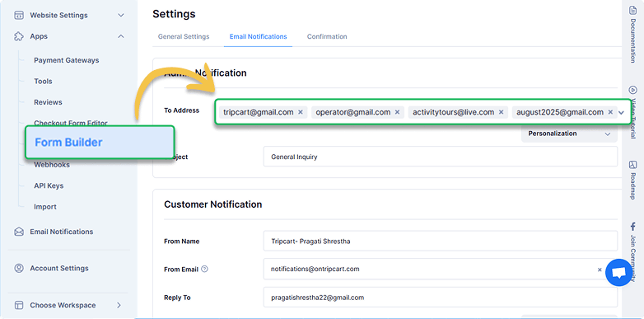The width and height of the screenshot is (644, 319).
Task: Click the From Email input field
Action: tap(441, 269)
